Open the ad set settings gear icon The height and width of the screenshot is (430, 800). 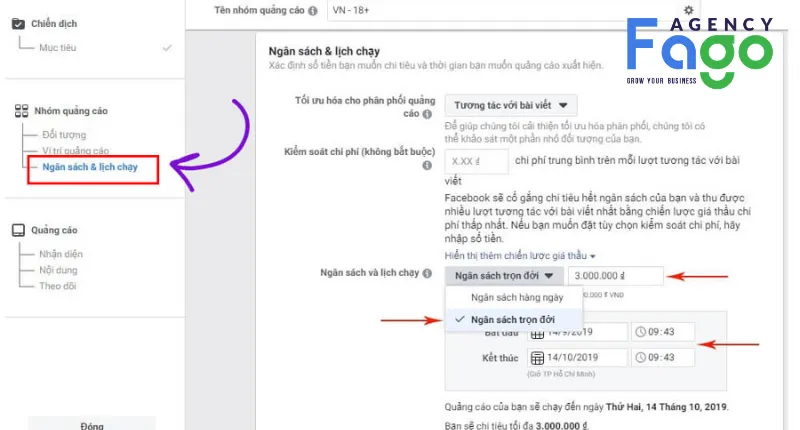coord(688,10)
